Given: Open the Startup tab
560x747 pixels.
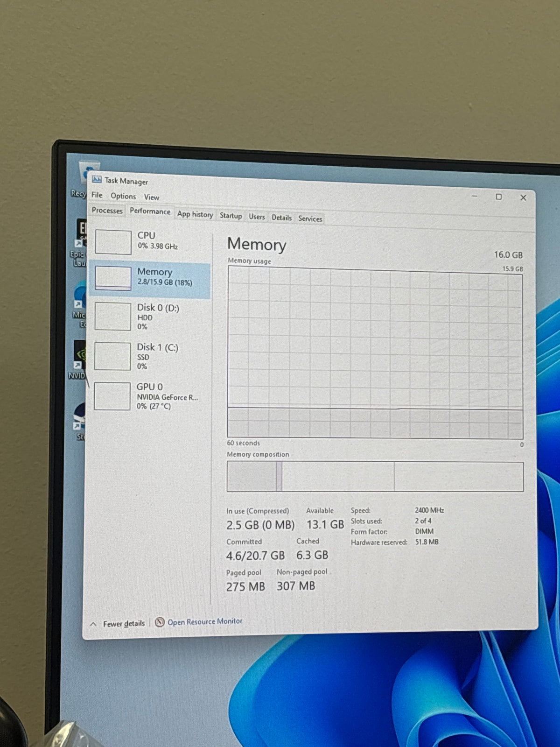Looking at the screenshot, I should coord(231,216).
